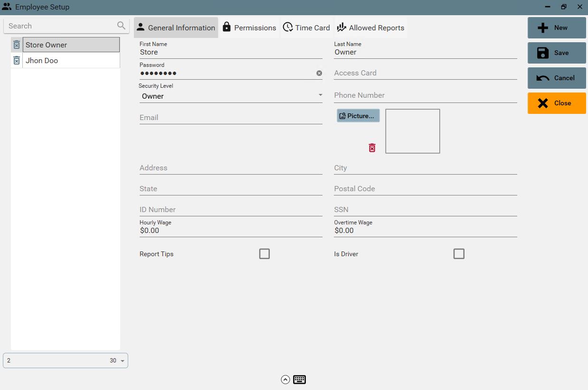Delete Store Owner employee via trash icon
Viewport: 588px width, 390px height.
tap(17, 45)
